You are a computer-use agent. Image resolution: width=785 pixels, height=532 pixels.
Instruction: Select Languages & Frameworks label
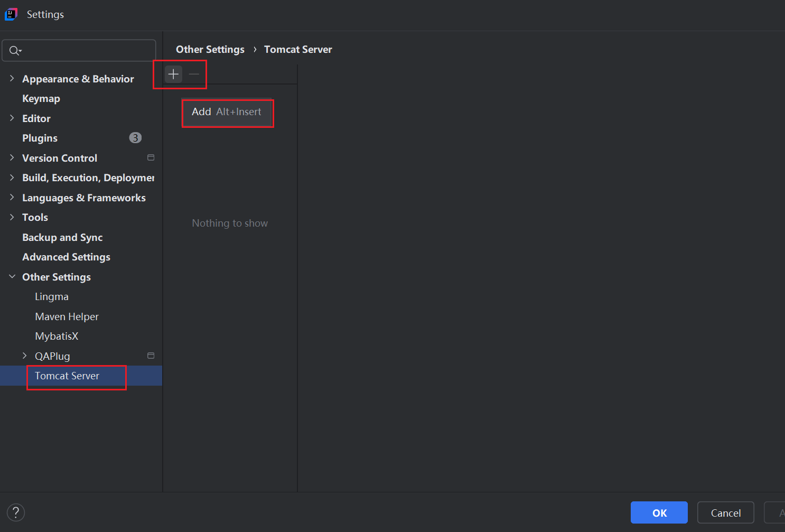84,198
